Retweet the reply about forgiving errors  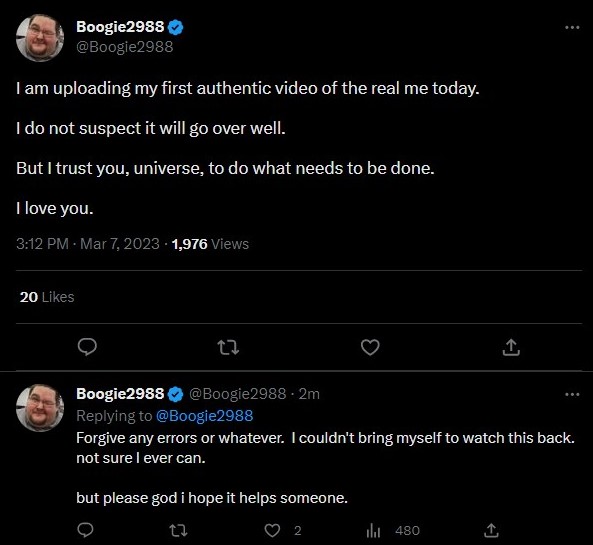point(179,531)
